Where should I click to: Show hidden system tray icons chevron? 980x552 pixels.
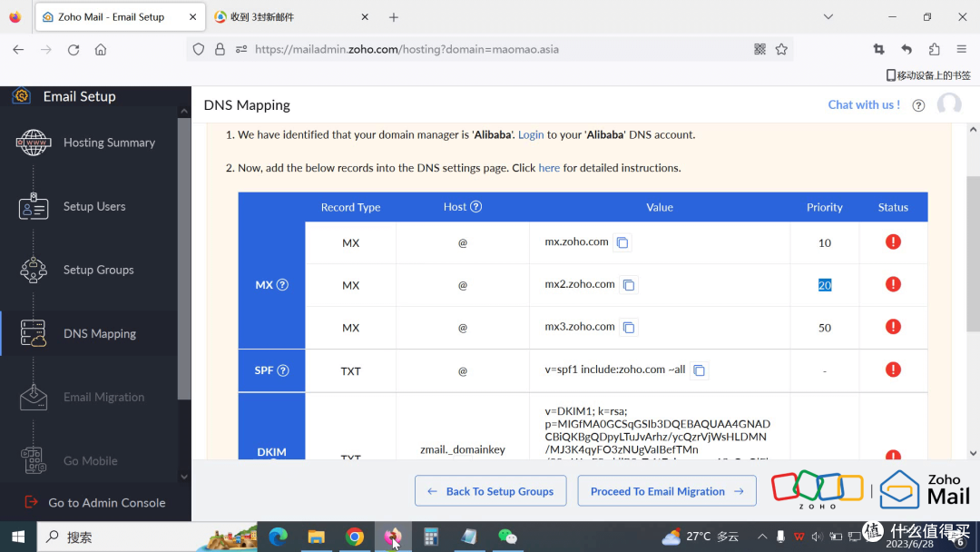tap(762, 537)
